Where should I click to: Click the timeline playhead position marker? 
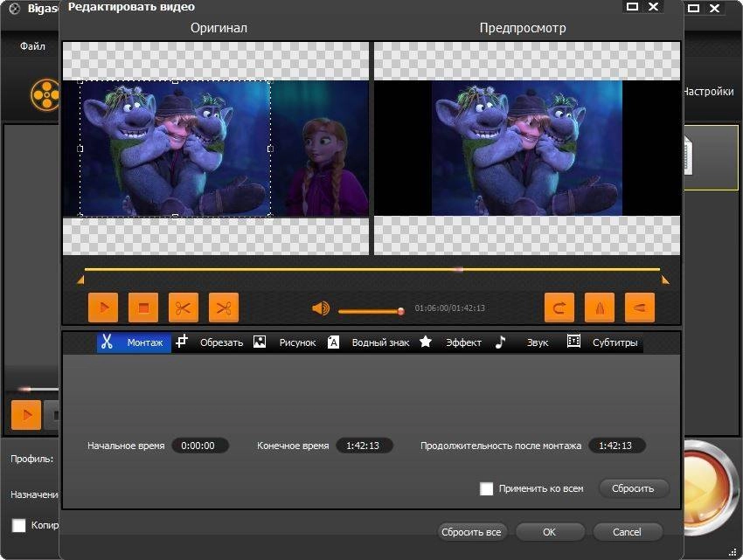coord(459,270)
